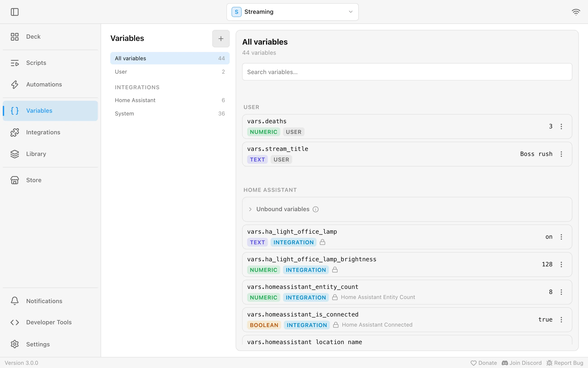
Task: Open options menu for vars.ha_light_office_lamp
Action: 561,237
